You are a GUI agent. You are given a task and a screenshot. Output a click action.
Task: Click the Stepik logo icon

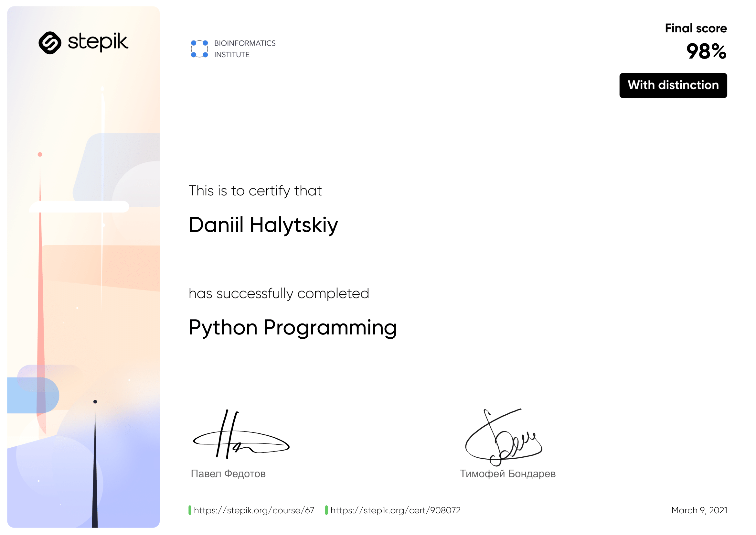pos(50,42)
